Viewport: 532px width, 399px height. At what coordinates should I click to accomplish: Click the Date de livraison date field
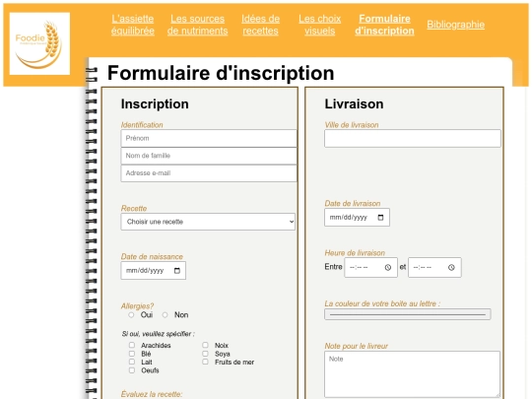pyautogui.click(x=357, y=217)
